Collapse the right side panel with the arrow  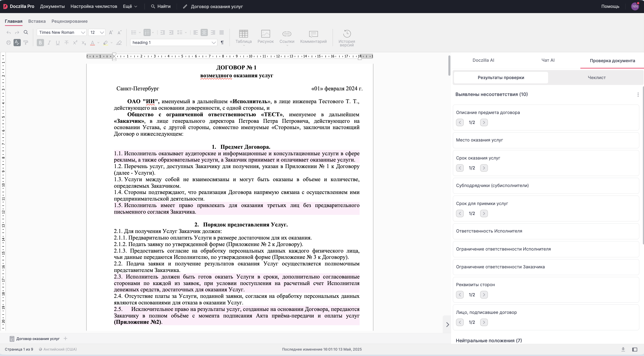[447, 324]
